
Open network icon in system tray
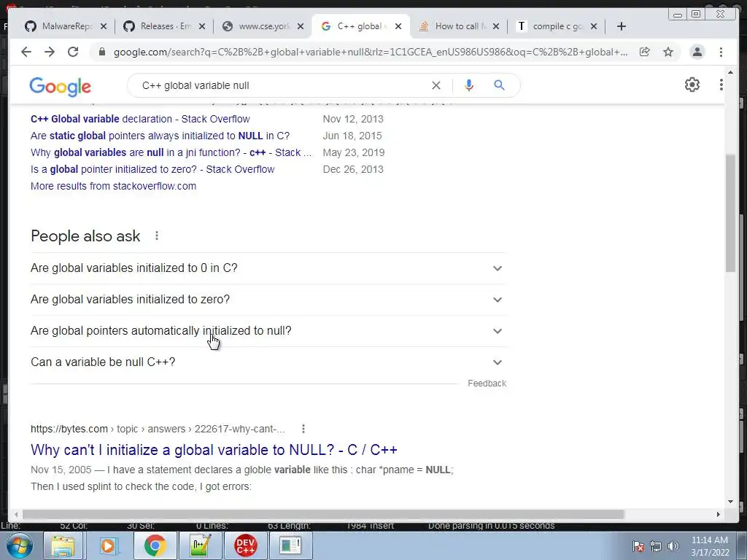tap(656, 546)
